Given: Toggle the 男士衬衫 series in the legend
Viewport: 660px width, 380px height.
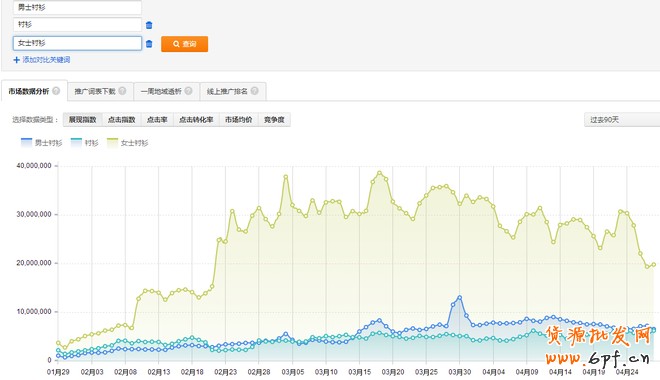Looking at the screenshot, I should tap(41, 143).
